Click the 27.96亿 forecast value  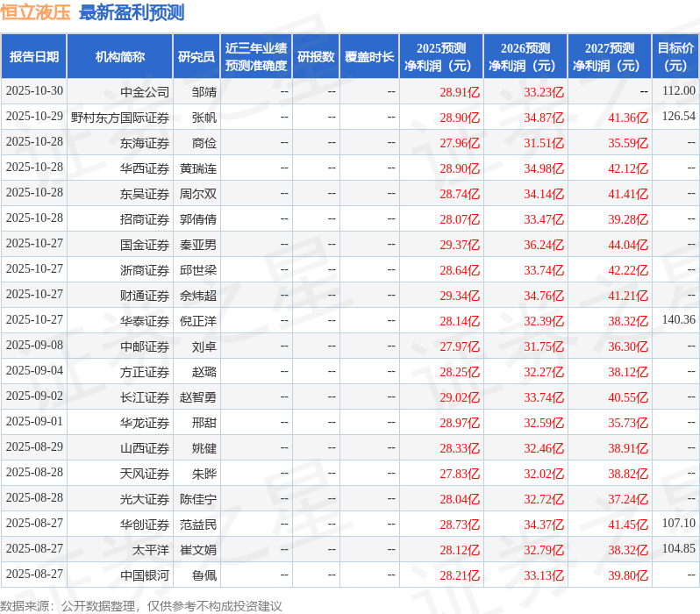pos(460,143)
